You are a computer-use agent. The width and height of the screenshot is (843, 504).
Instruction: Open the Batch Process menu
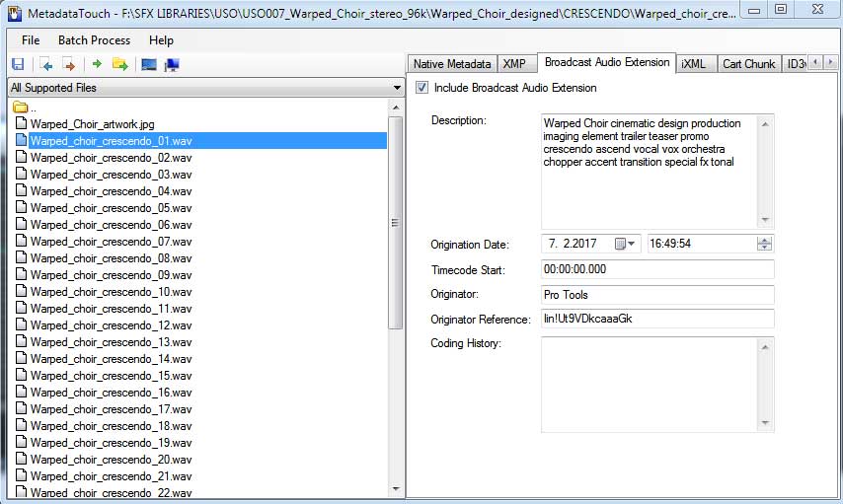point(94,40)
